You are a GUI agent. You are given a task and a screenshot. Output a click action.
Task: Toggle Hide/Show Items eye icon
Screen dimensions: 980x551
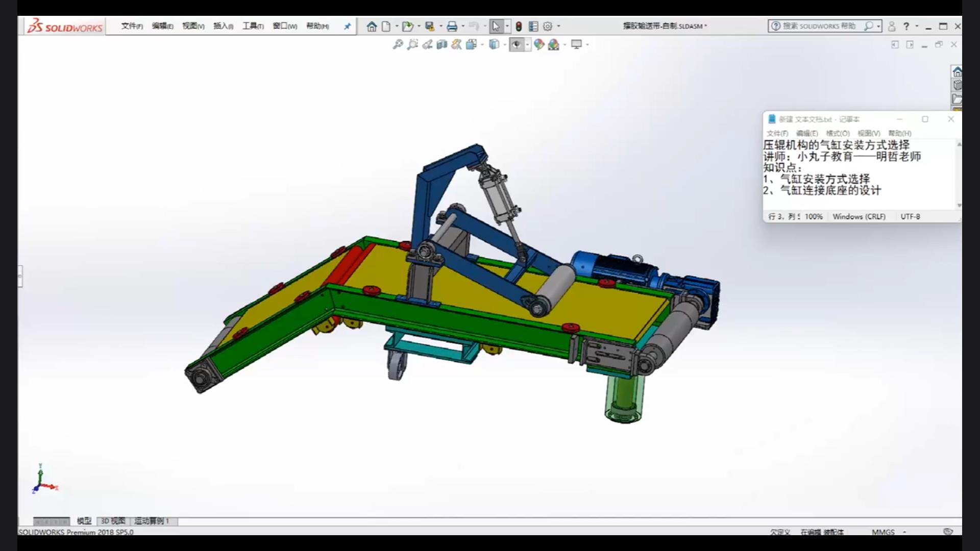(517, 45)
